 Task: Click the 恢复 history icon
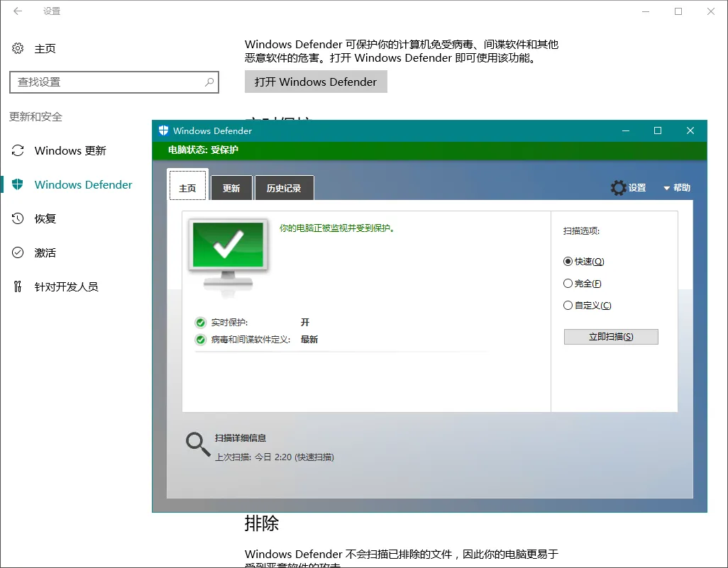pyautogui.click(x=18, y=218)
